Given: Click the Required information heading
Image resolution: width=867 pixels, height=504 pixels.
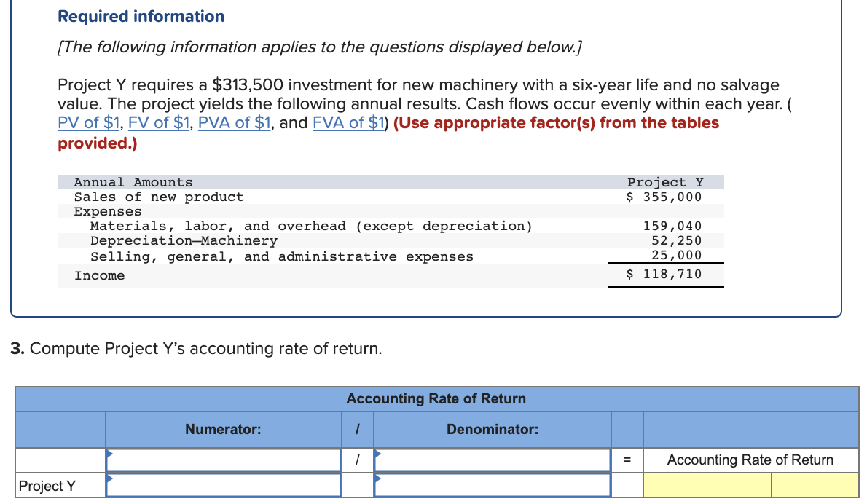Looking at the screenshot, I should (x=141, y=16).
